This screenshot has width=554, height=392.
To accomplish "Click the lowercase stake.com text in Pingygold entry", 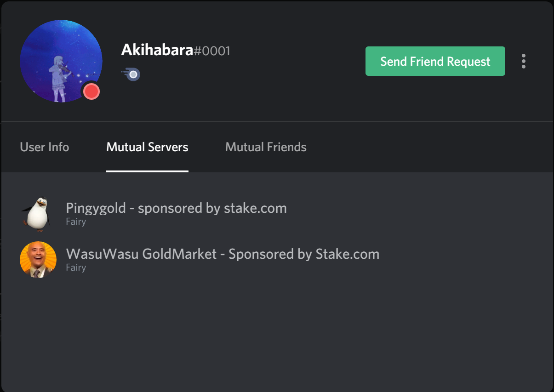I will 255,208.
